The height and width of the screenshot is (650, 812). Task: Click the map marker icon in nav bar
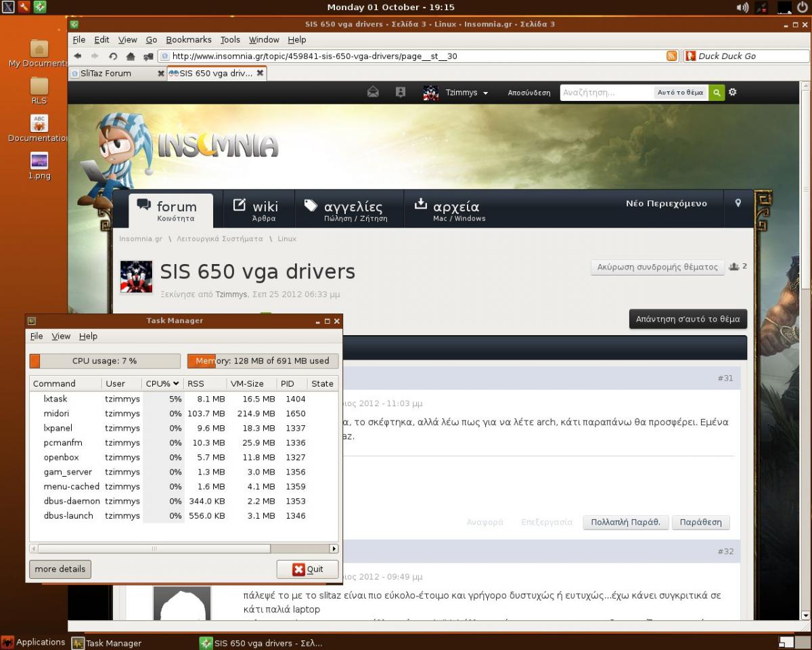pos(738,203)
